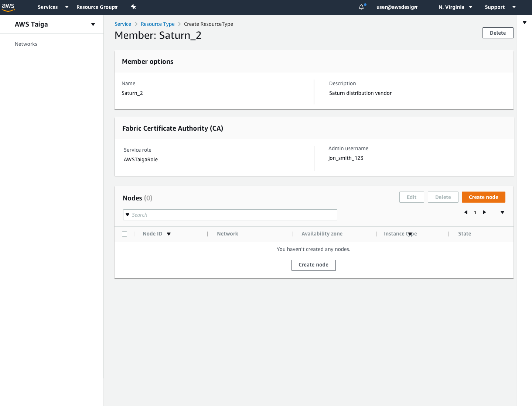This screenshot has height=406, width=532.
Task: Open table settings dropdown arrow next to pagination
Action: [x=502, y=212]
